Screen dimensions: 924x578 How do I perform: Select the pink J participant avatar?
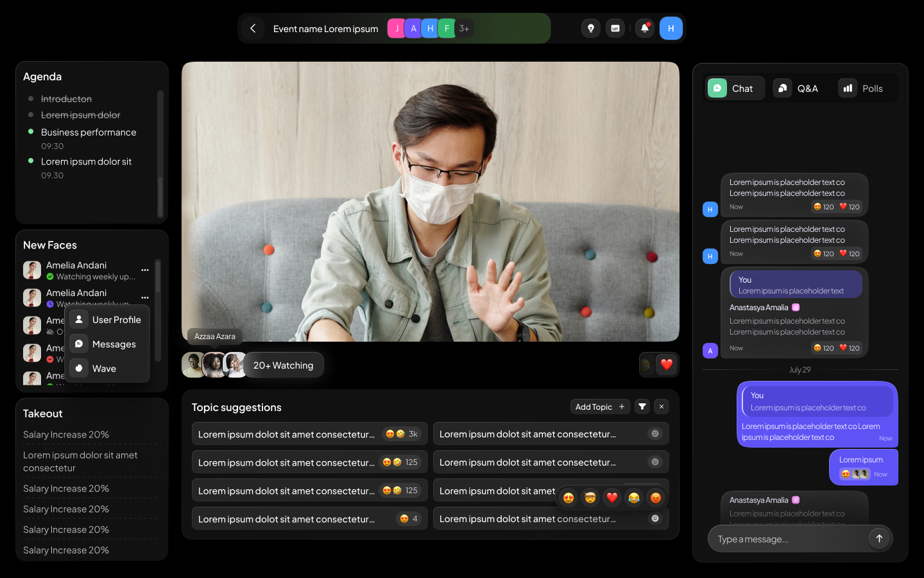coord(397,28)
